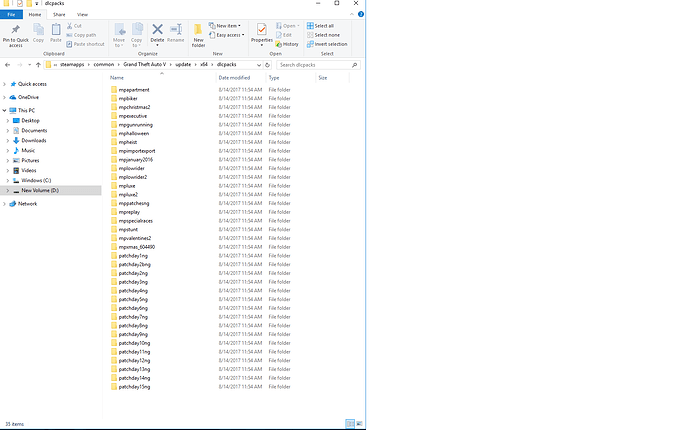Image resolution: width=690 pixels, height=430 pixels.
Task: Expand the Downloads tree node
Action: coord(7,141)
